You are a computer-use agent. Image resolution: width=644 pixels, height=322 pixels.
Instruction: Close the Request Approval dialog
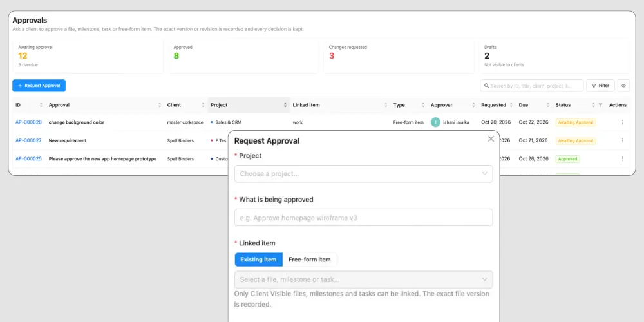click(x=491, y=139)
